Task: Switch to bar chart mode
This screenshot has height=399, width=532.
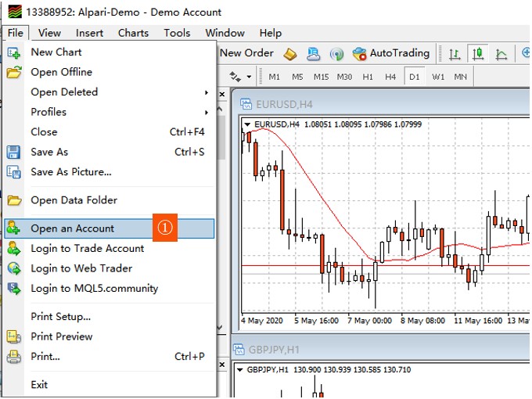Action: click(455, 54)
